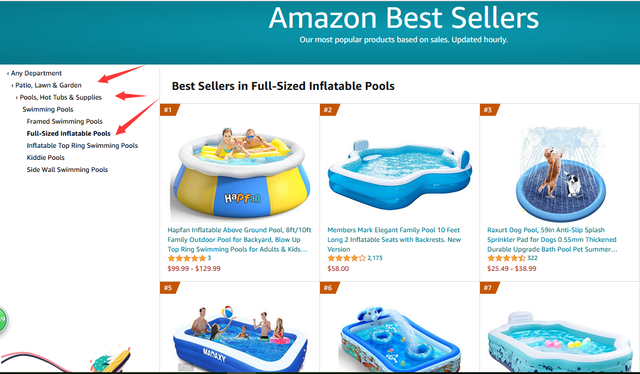
Task: Click the #6 orange rank badge
Action: pos(329,288)
